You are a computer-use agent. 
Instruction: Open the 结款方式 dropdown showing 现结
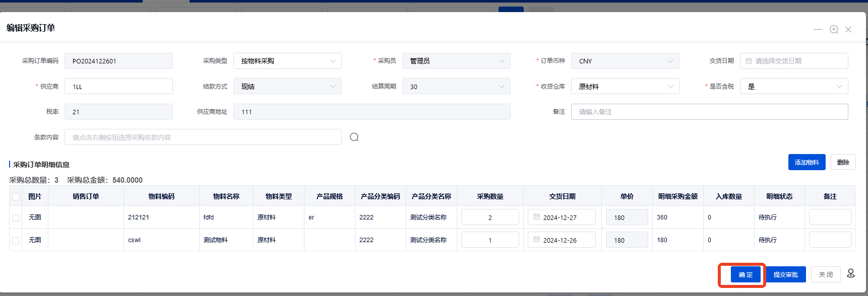[287, 86]
